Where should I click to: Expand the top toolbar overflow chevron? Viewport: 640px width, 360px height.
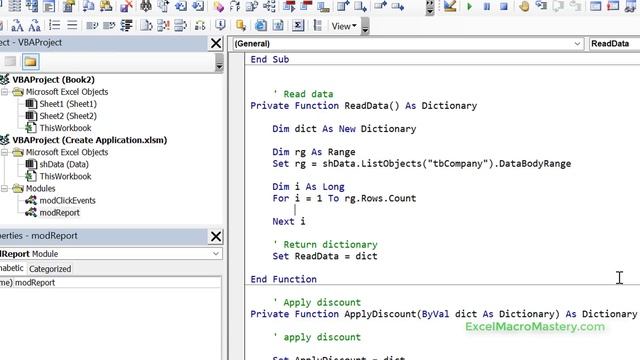(x=430, y=7)
